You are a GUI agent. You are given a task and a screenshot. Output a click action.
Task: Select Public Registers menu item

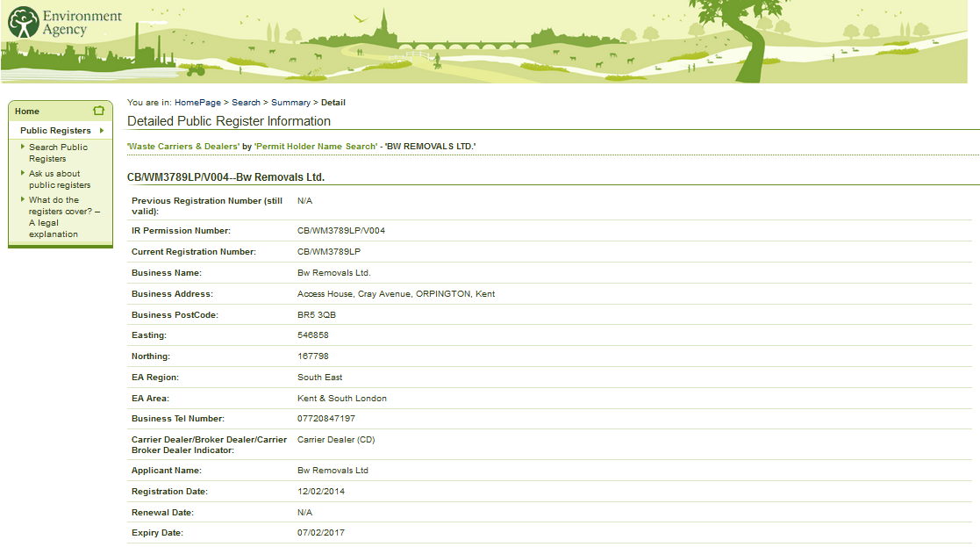(55, 131)
